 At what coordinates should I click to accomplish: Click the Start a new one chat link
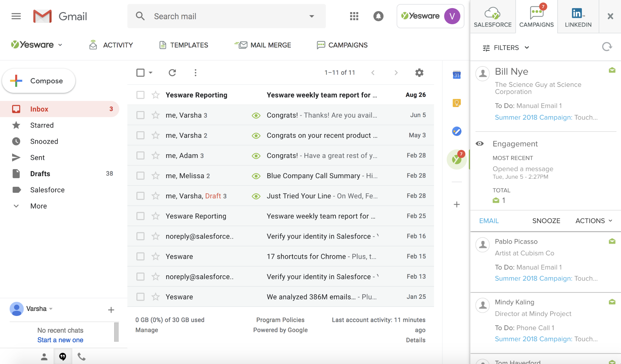tap(60, 340)
